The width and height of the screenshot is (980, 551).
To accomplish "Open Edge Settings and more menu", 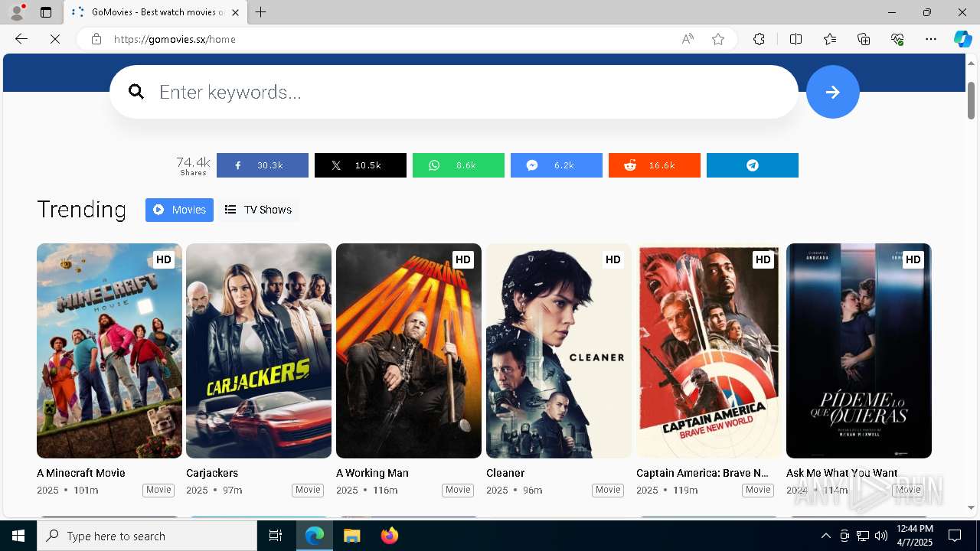I will pyautogui.click(x=931, y=39).
